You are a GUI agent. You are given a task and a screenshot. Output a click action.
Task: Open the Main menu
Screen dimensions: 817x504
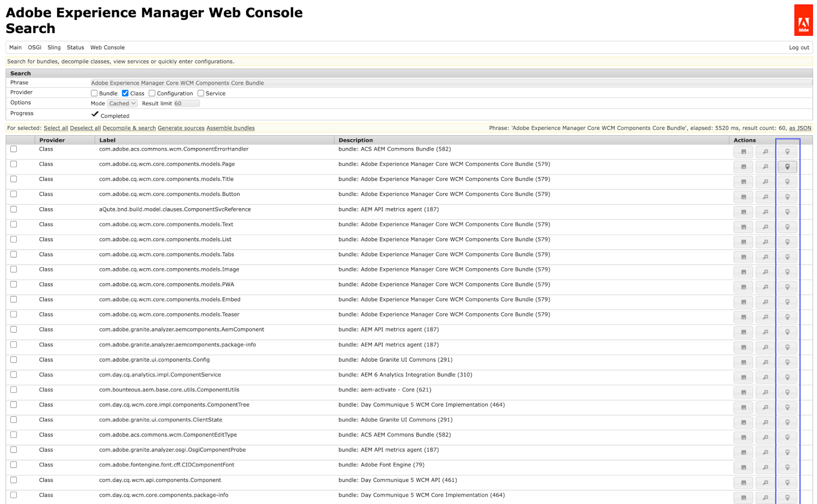pos(15,47)
